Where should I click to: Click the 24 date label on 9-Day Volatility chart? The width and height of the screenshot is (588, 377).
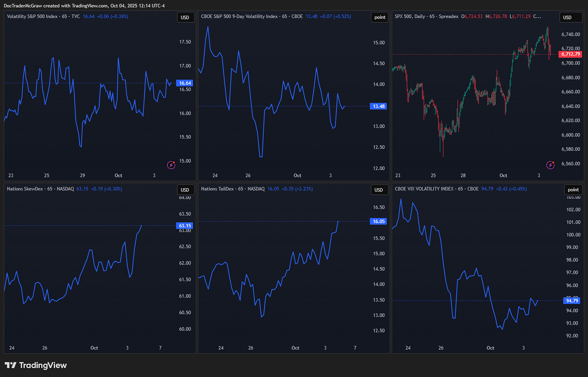215,176
